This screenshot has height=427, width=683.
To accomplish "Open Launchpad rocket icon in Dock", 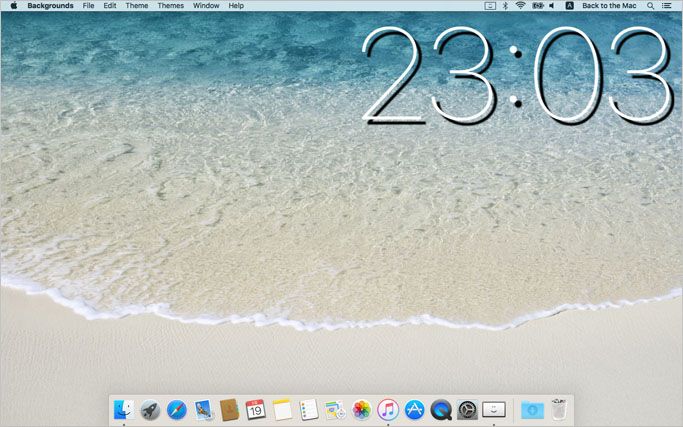I will click(150, 410).
